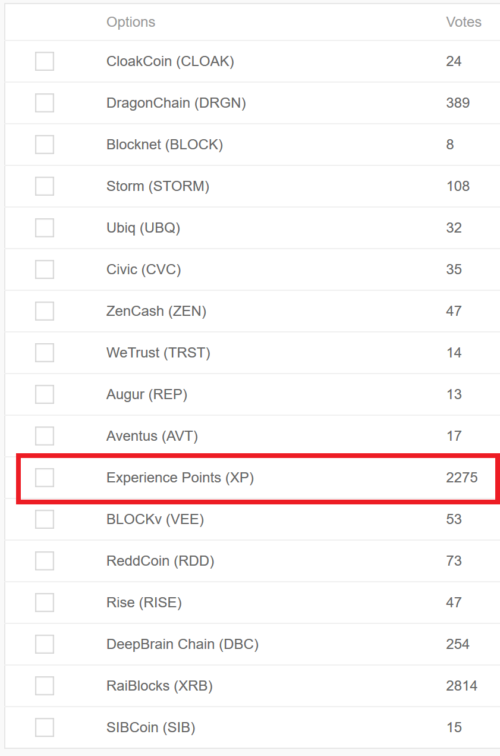
Task: Check the WeTrust (TRST) checkbox
Action: (44, 352)
